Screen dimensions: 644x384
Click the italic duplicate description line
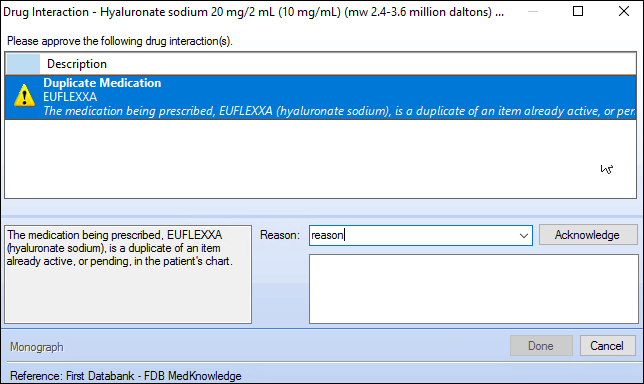[x=339, y=111]
